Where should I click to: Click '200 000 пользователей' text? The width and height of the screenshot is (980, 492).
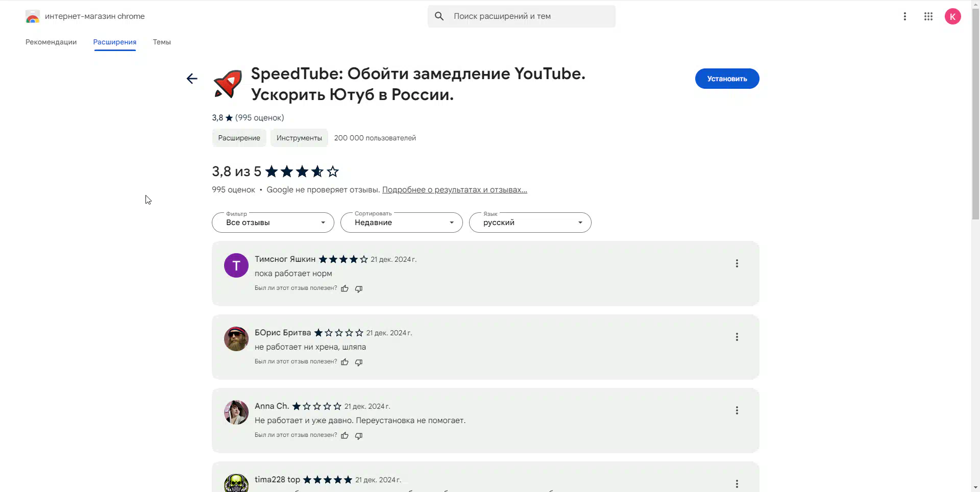click(x=375, y=138)
